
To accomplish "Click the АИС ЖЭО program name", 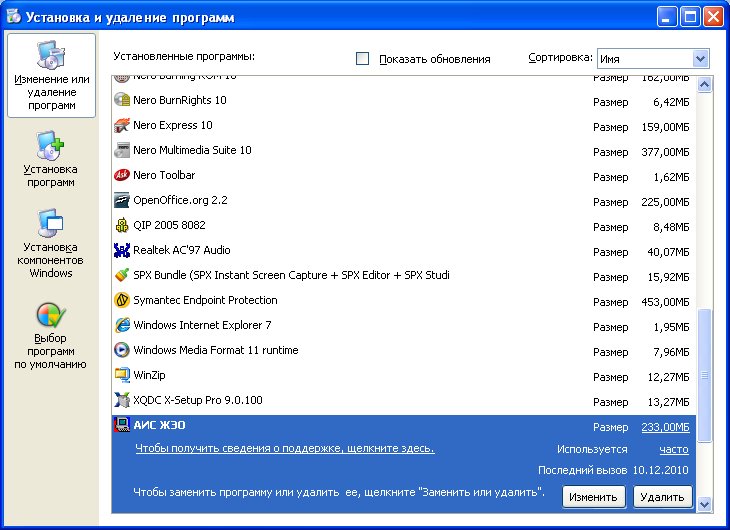I will [160, 425].
